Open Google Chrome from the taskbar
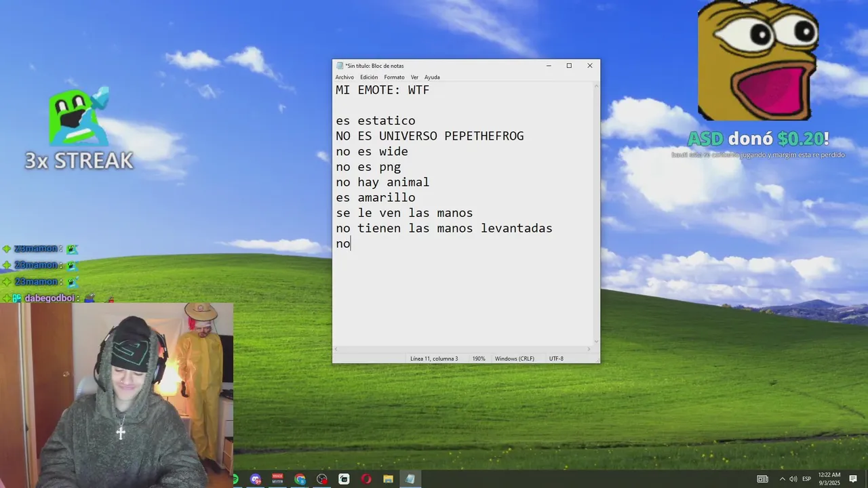Image resolution: width=868 pixels, height=488 pixels. pyautogui.click(x=300, y=479)
